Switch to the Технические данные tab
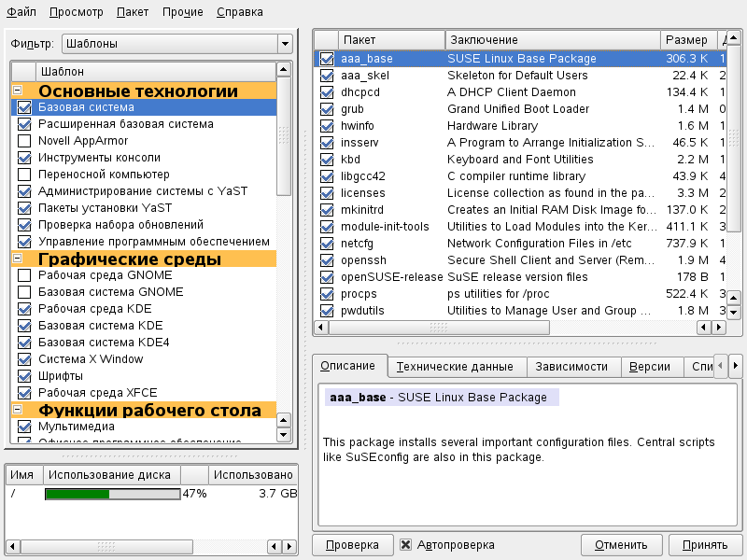 [457, 367]
